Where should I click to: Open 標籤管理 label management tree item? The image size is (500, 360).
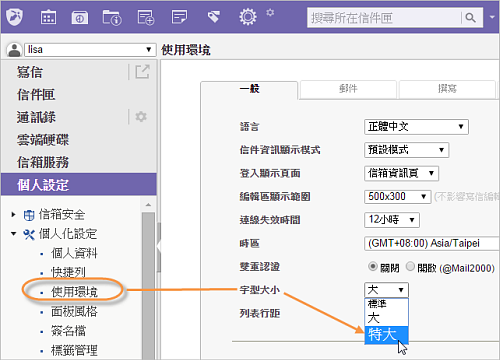tap(74, 350)
